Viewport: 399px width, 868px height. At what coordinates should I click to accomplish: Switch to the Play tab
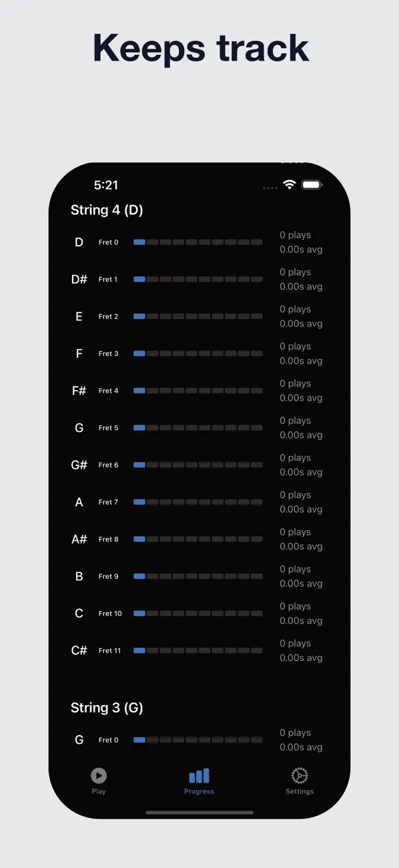(99, 781)
